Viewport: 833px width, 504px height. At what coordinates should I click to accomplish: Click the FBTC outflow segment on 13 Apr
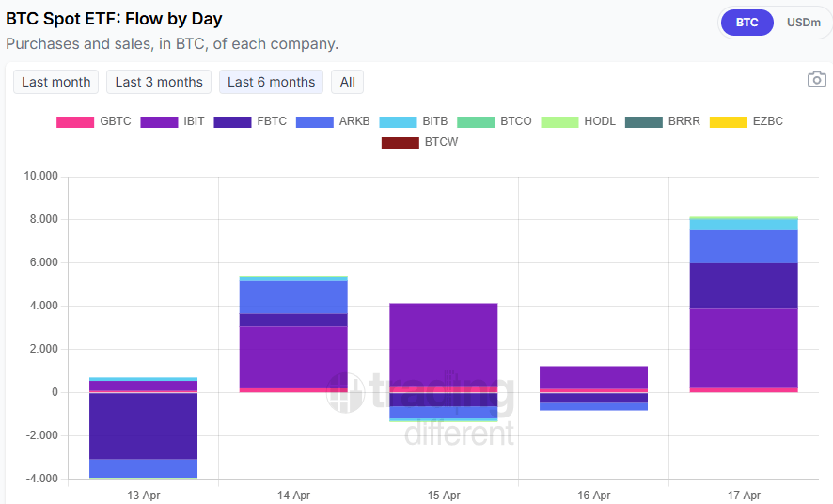tap(143, 425)
